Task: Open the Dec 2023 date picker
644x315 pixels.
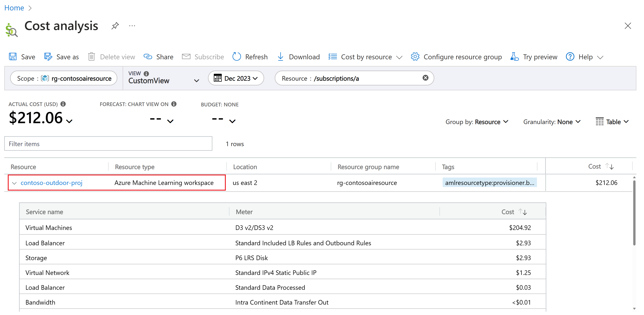Action: [x=236, y=78]
